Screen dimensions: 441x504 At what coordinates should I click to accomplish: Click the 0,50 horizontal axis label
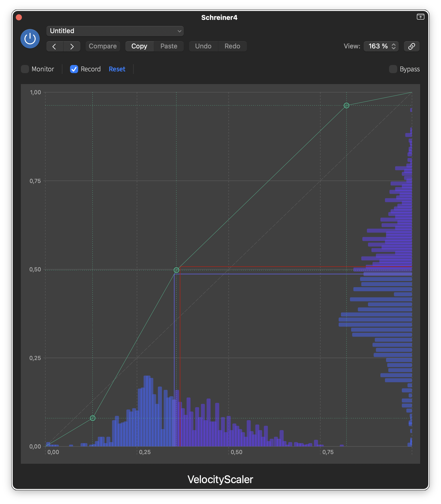tap(237, 452)
